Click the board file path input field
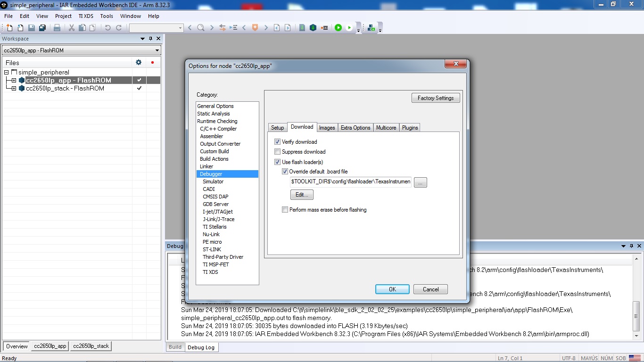This screenshot has width=644, height=362. tap(351, 181)
